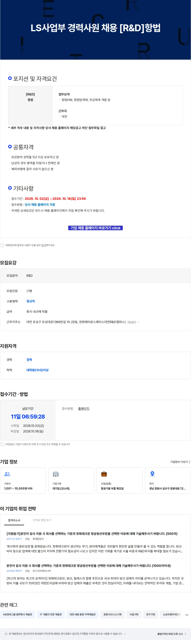Click the 기업구분 building icon
This screenshot has width=191, height=644.
pos(56,474)
